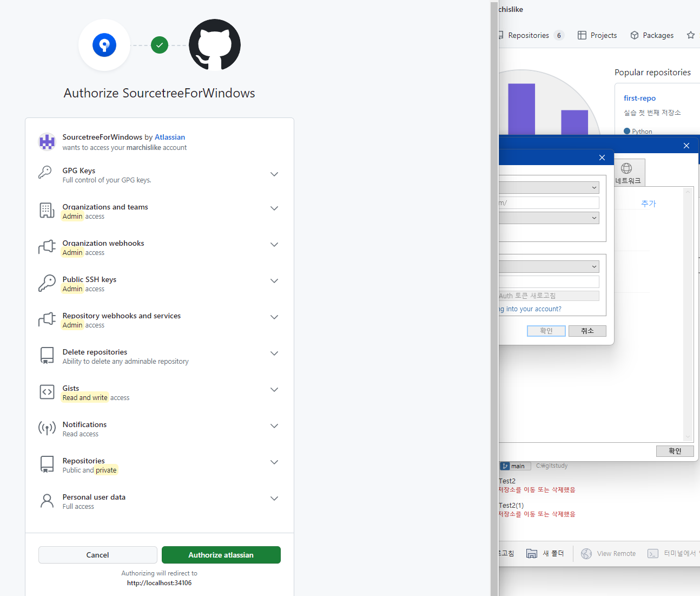
Task: Click the GitHub Octocat logo
Action: click(x=215, y=45)
